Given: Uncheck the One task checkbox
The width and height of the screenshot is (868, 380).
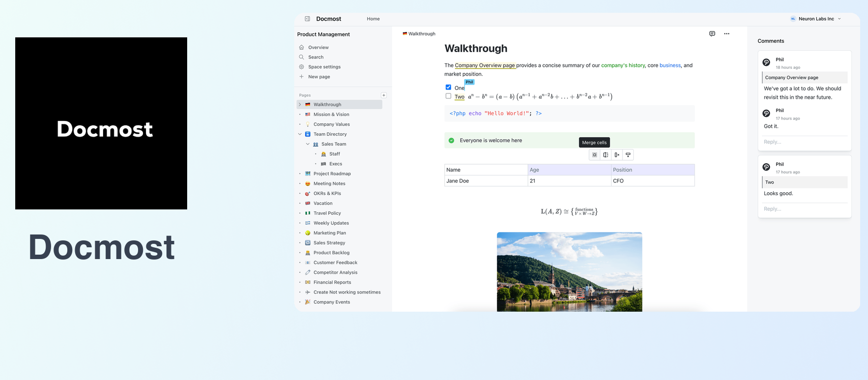Looking at the screenshot, I should coord(448,88).
